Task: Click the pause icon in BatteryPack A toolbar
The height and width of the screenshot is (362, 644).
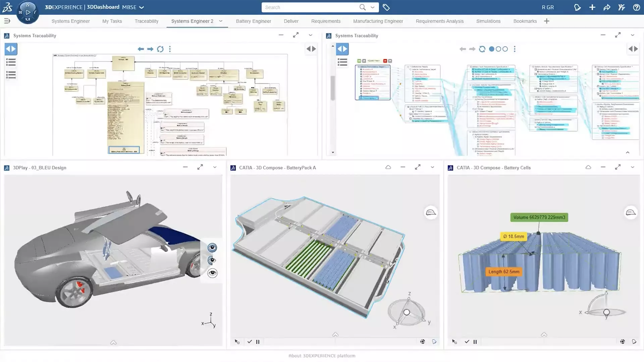Action: point(258,342)
